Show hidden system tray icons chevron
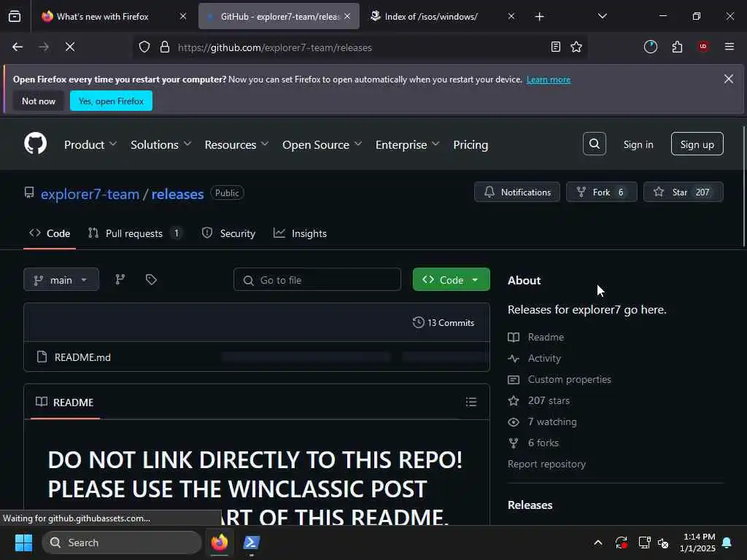 click(x=598, y=542)
